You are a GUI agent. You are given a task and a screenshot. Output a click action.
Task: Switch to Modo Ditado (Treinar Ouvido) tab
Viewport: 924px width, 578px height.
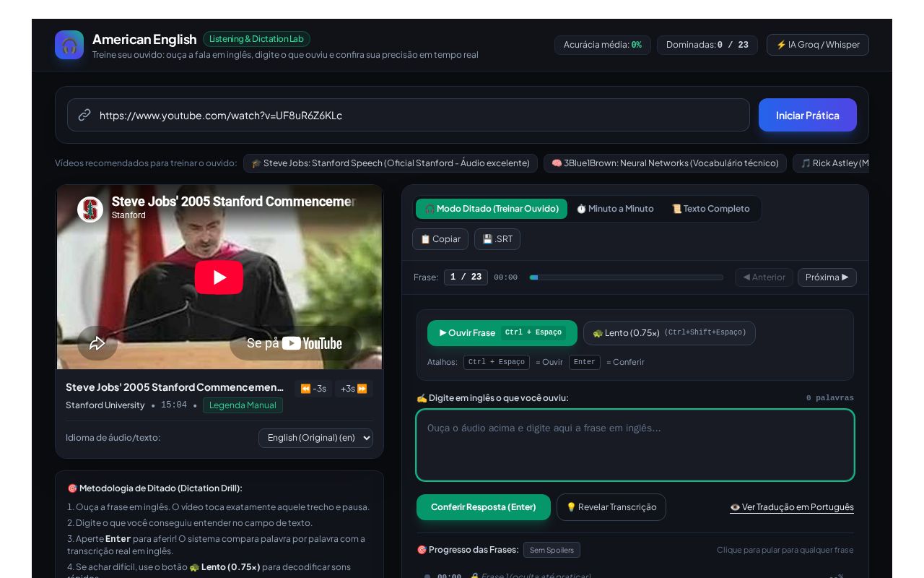click(492, 209)
